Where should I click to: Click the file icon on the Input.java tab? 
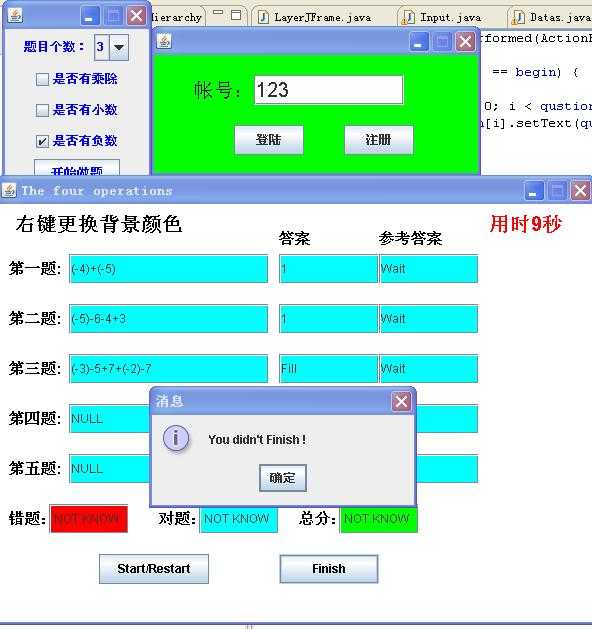coord(408,17)
